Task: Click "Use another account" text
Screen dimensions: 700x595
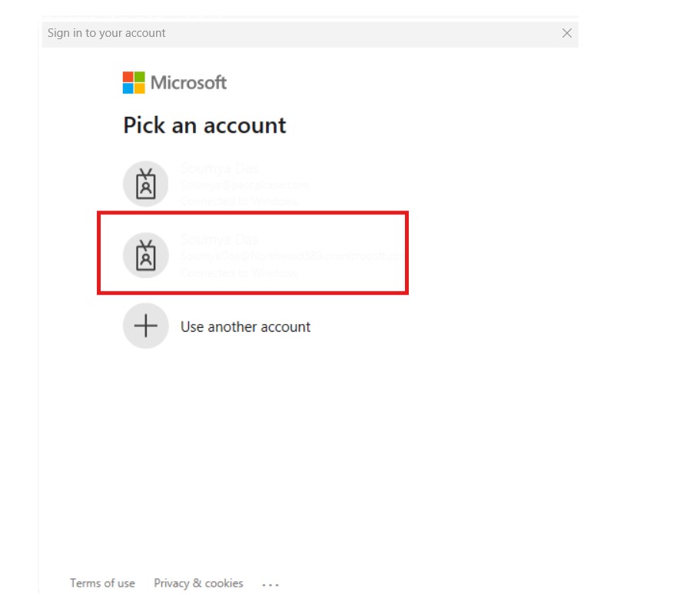Action: coord(245,327)
